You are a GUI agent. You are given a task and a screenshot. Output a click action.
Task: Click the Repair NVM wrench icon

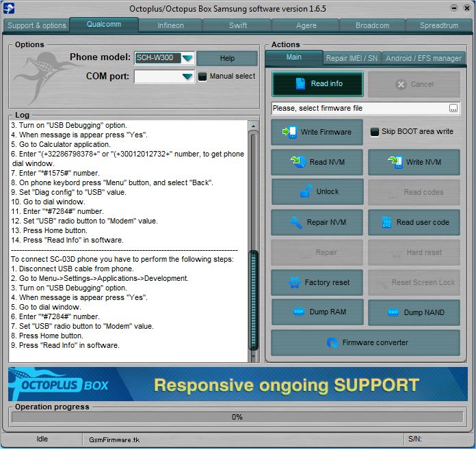295,222
